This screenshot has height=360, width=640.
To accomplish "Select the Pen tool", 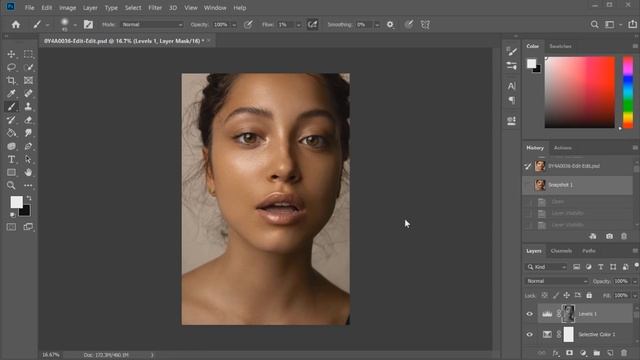I will pos(28,146).
